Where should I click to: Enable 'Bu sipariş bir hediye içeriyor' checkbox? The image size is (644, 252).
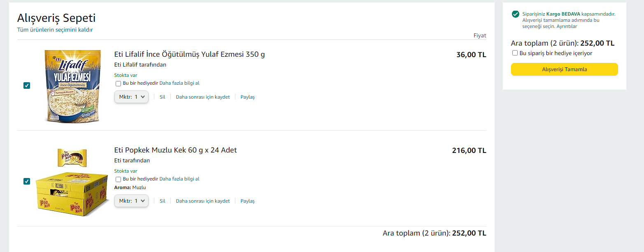[x=515, y=53]
